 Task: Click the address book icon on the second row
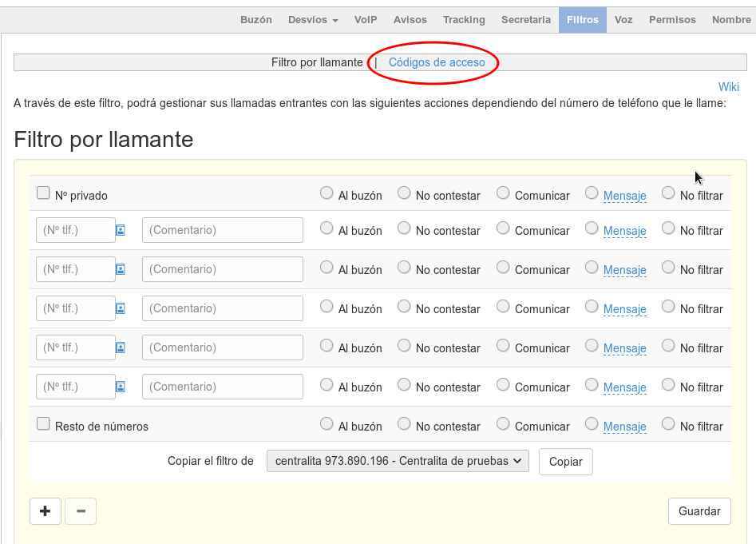[x=120, y=269]
